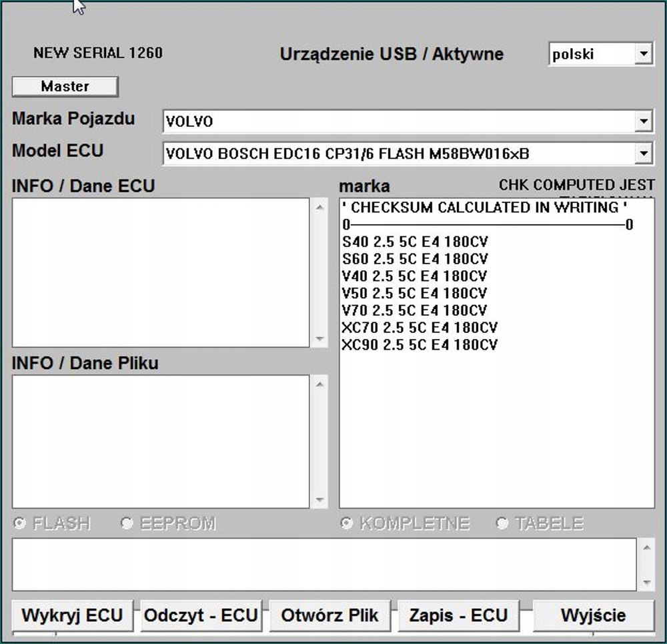
Task: Click up arrow of INFO / Dane ECU scrollbar
Action: [319, 208]
